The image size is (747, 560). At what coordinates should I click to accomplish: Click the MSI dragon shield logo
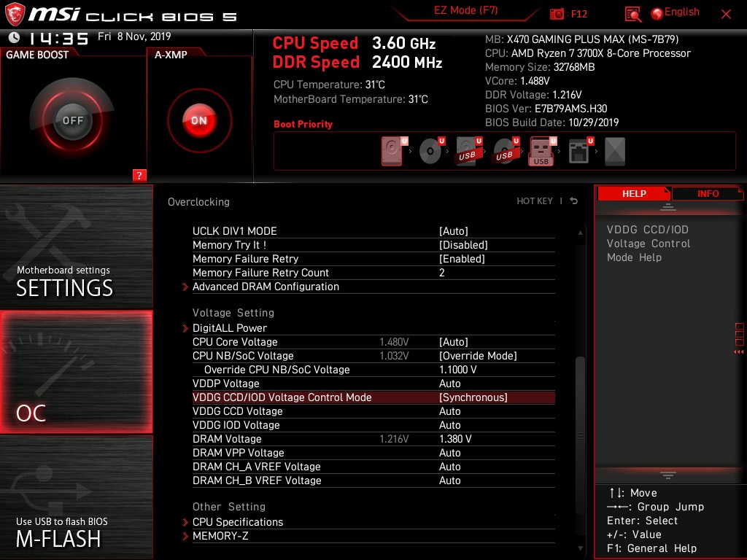15,14
